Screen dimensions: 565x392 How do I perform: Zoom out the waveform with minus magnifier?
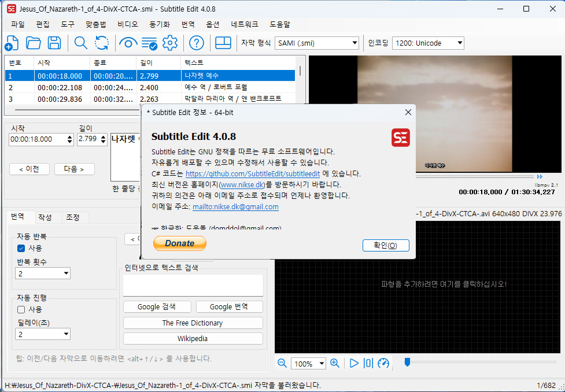tap(282, 363)
